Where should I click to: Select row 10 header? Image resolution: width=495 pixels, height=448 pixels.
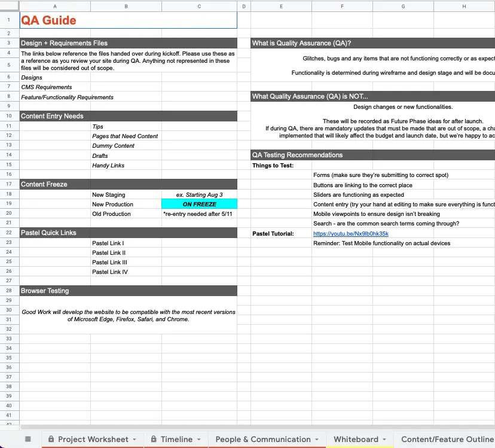tap(9, 116)
